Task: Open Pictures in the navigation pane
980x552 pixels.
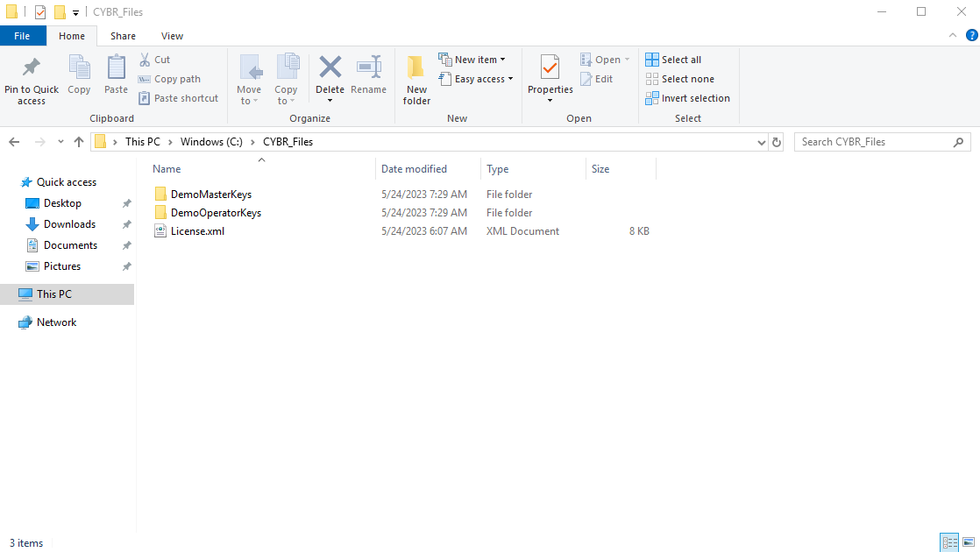Action: tap(62, 266)
